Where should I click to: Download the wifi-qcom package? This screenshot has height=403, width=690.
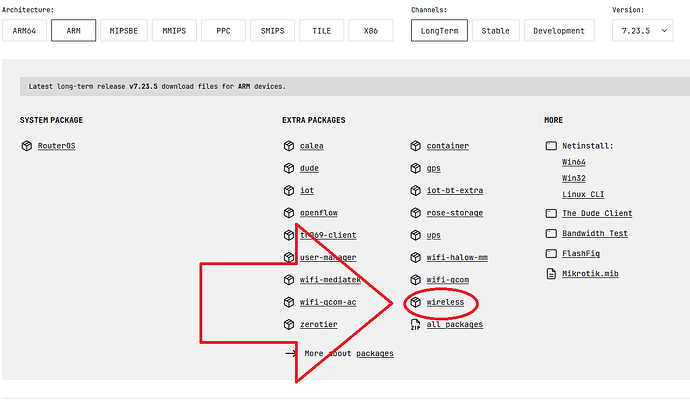[x=448, y=280]
